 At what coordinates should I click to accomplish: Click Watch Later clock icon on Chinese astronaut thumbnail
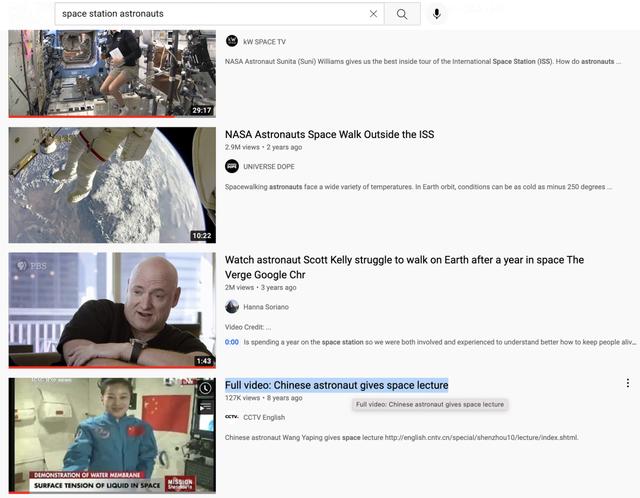[x=205, y=388]
